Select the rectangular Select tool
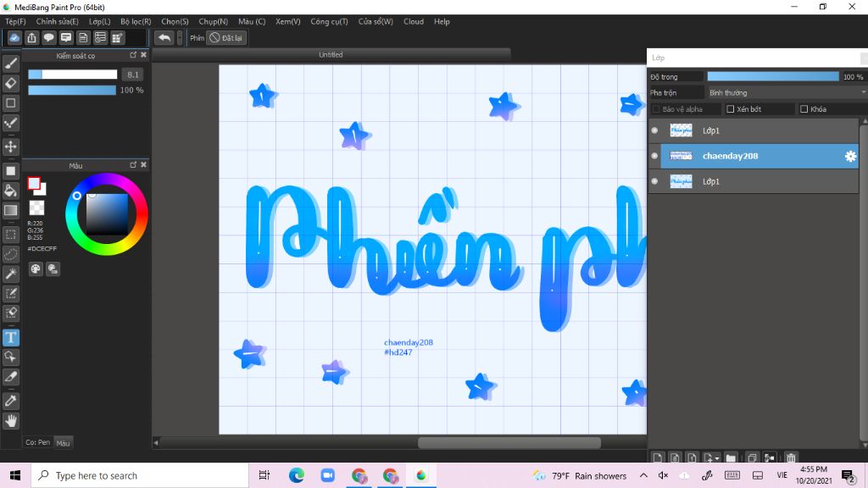This screenshot has width=868, height=488. (x=10, y=235)
